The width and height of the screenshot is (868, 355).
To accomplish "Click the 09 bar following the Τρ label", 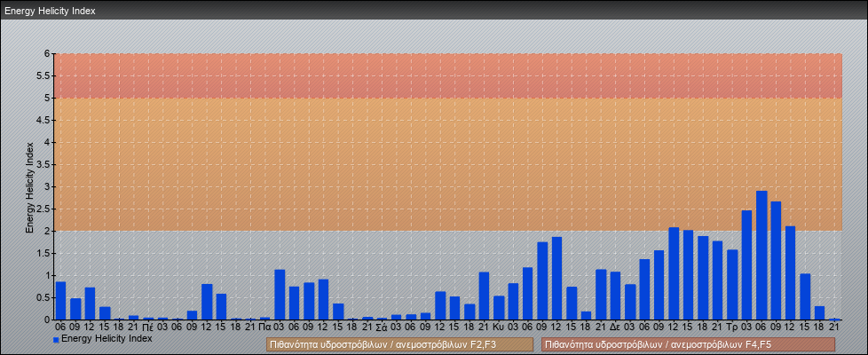I will pyautogui.click(x=776, y=260).
